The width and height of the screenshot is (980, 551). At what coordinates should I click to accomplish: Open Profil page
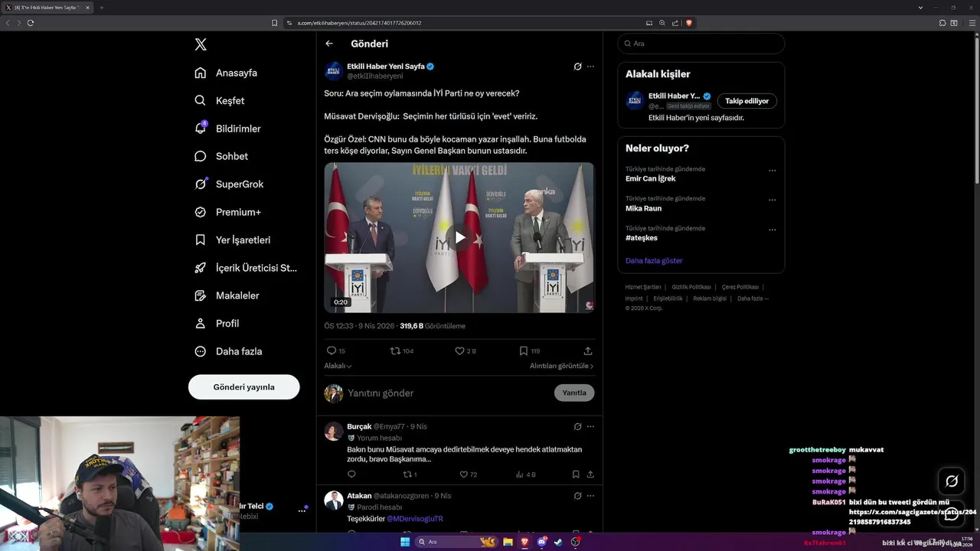point(217,323)
